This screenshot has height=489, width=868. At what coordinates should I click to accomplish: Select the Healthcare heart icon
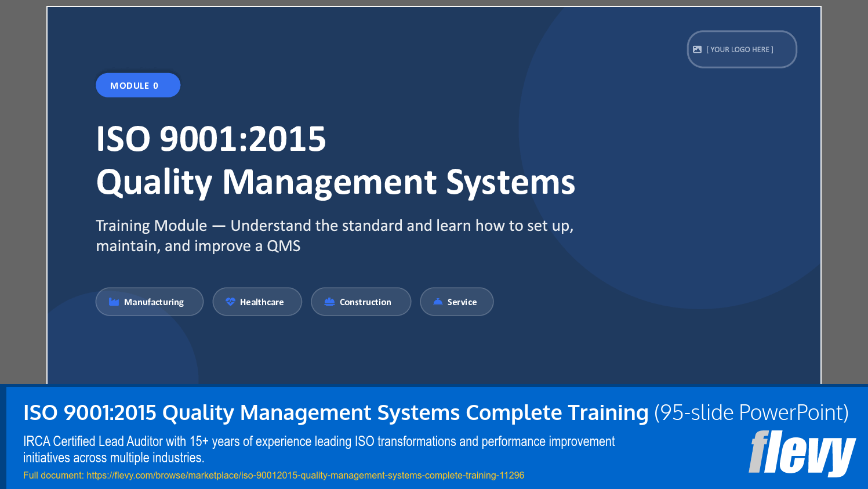coord(230,301)
